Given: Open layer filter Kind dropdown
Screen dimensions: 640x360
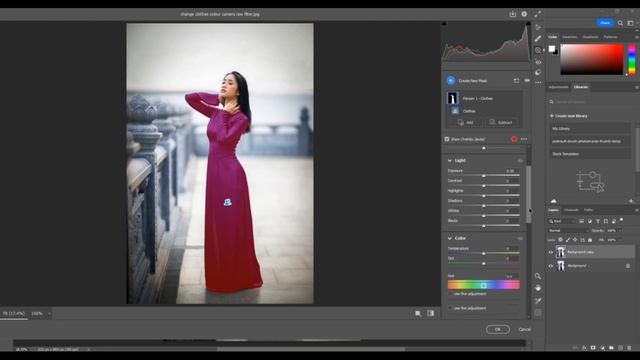Looking at the screenshot, I should (561, 221).
